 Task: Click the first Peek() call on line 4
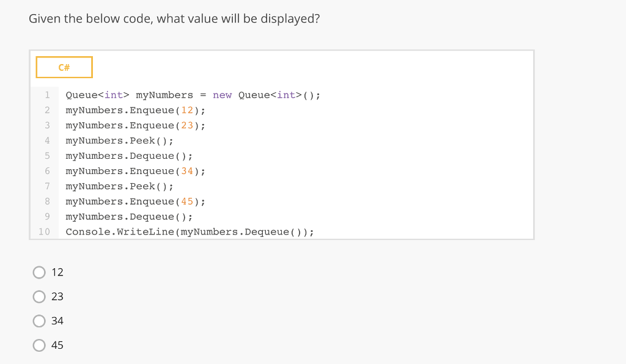(x=119, y=141)
